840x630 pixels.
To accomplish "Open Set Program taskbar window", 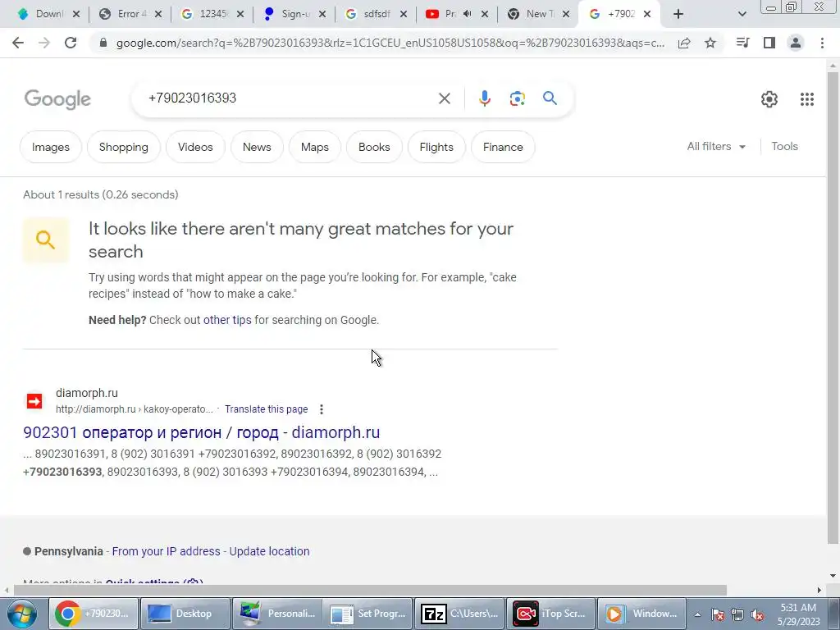I will point(368,614).
